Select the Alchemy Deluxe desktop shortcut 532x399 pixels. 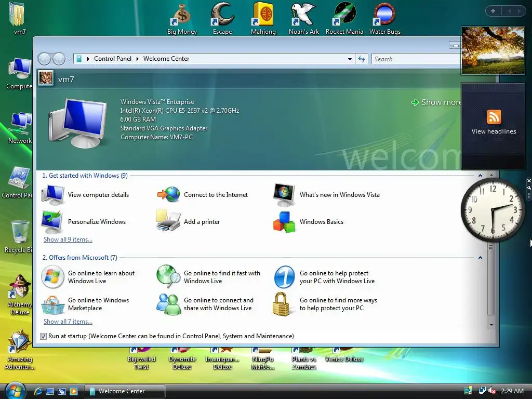tap(20, 295)
